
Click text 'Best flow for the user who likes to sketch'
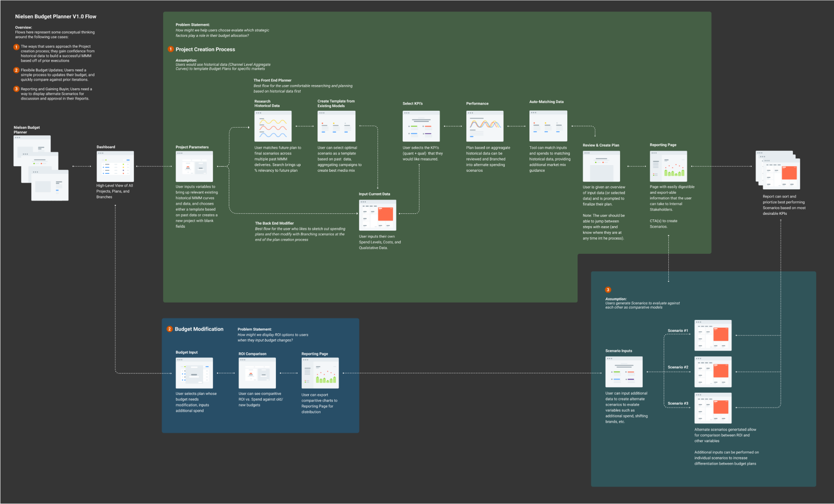(300, 234)
